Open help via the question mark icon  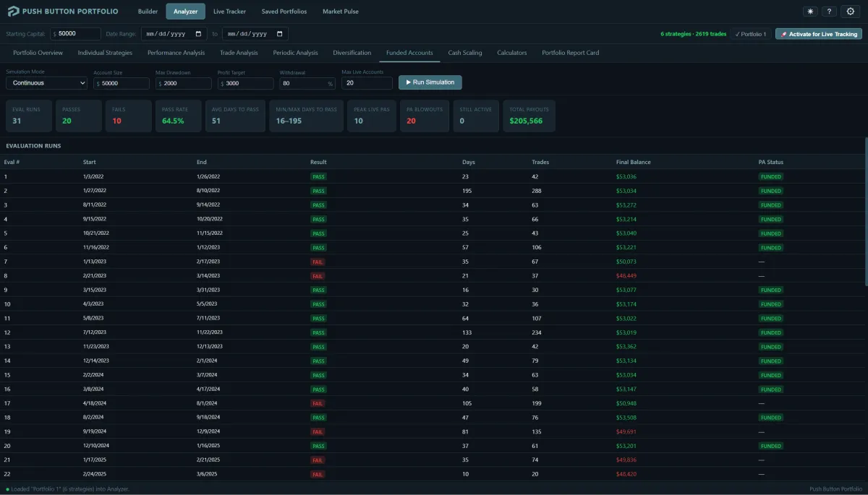click(830, 12)
